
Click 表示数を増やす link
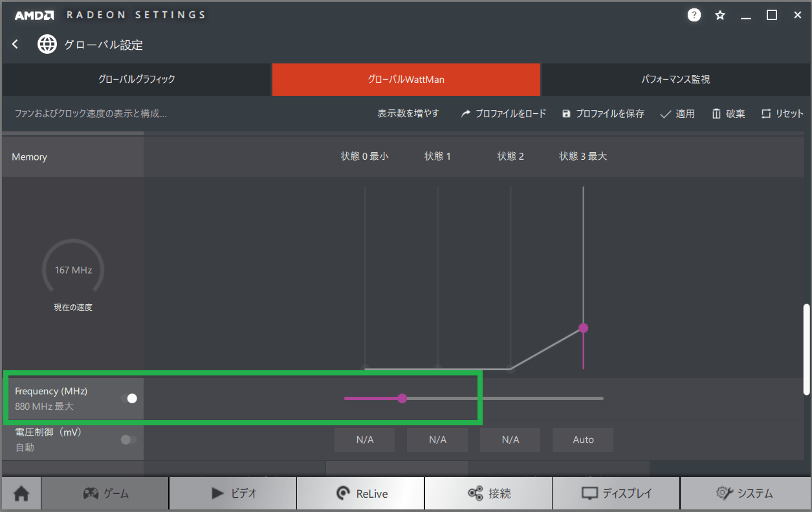tap(408, 113)
